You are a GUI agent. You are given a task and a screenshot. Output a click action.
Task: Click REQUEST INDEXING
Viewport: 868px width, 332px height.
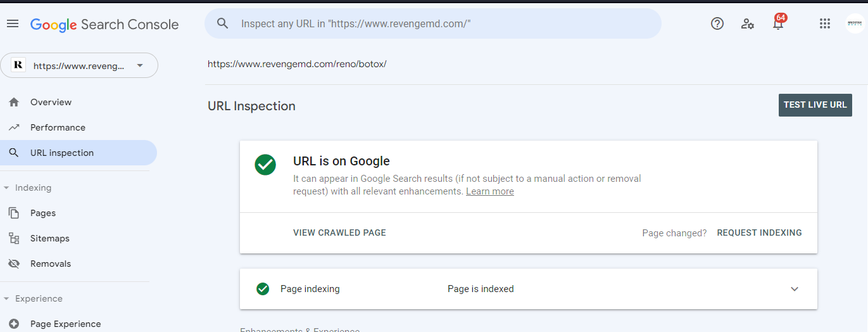point(759,233)
